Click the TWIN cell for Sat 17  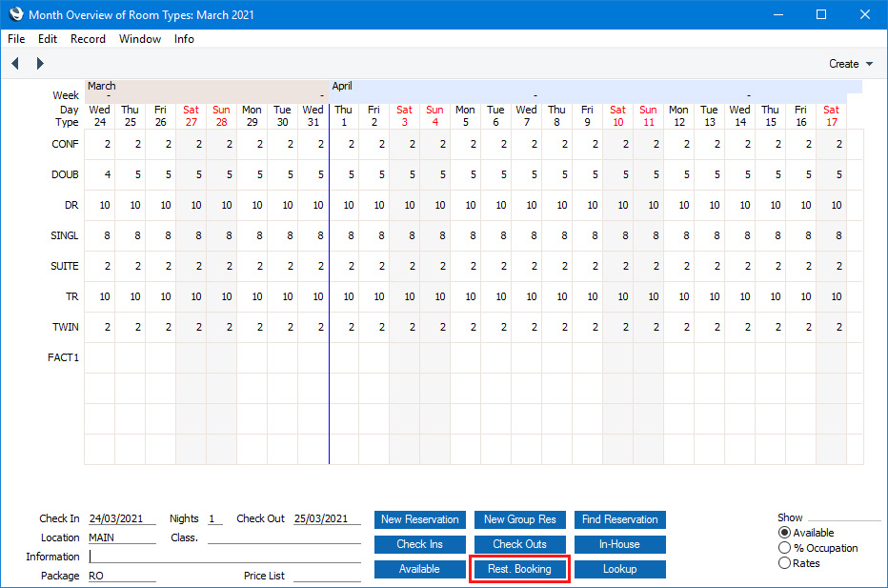click(832, 327)
